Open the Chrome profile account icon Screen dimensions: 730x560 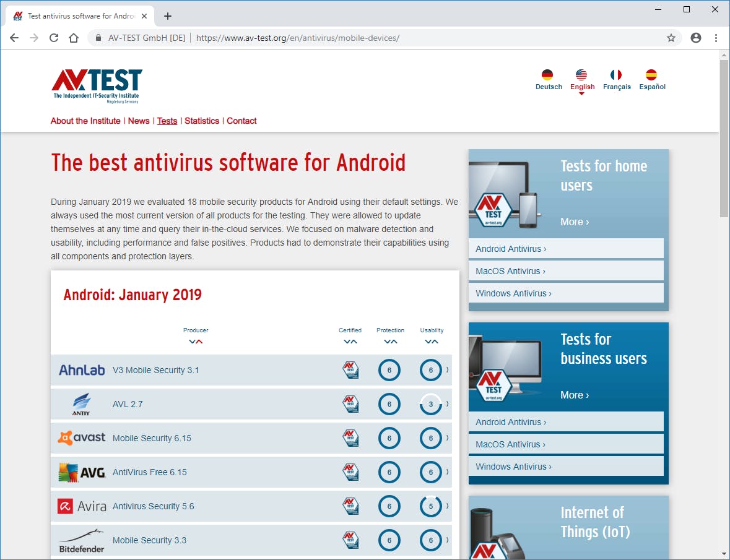tap(696, 38)
